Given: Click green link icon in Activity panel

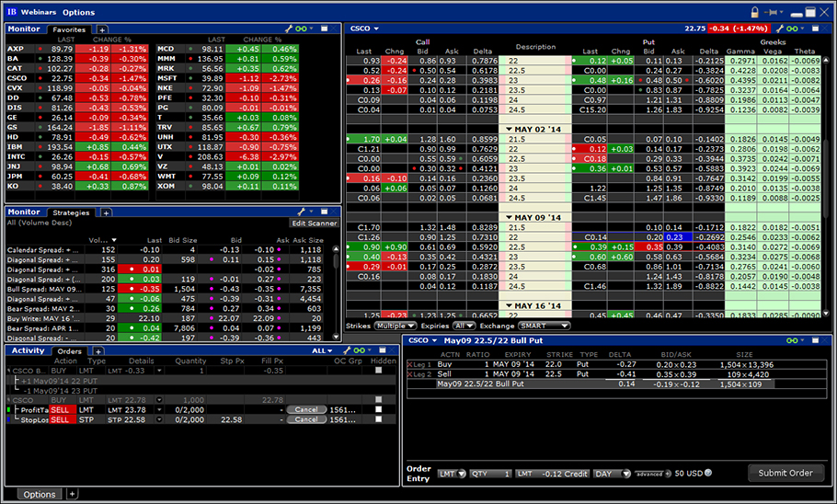Looking at the screenshot, I should [360, 350].
